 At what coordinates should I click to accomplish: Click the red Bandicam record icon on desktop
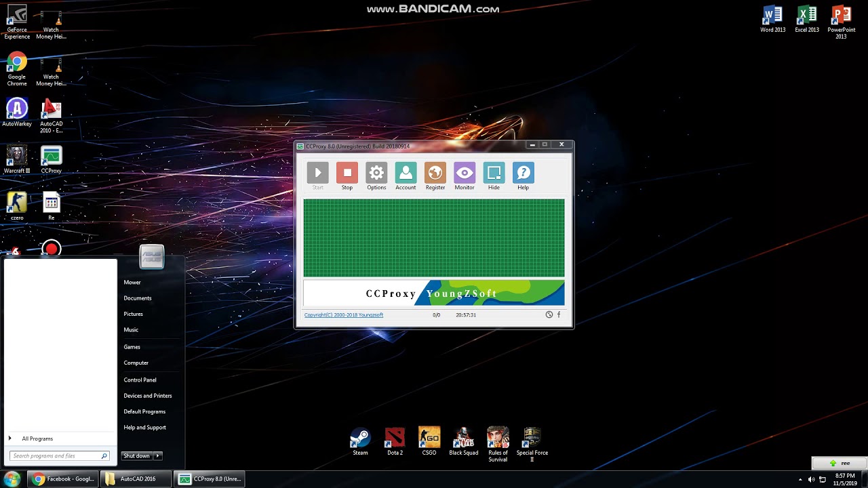tap(51, 249)
